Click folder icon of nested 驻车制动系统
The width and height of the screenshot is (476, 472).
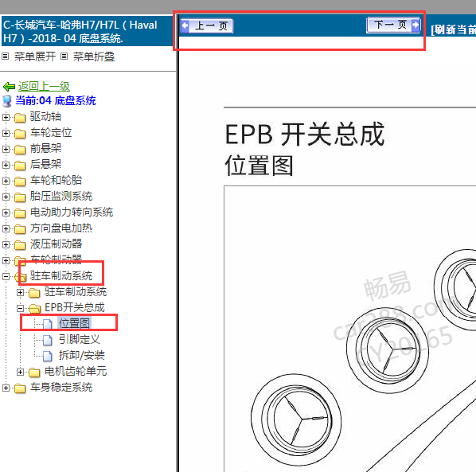[34, 293]
